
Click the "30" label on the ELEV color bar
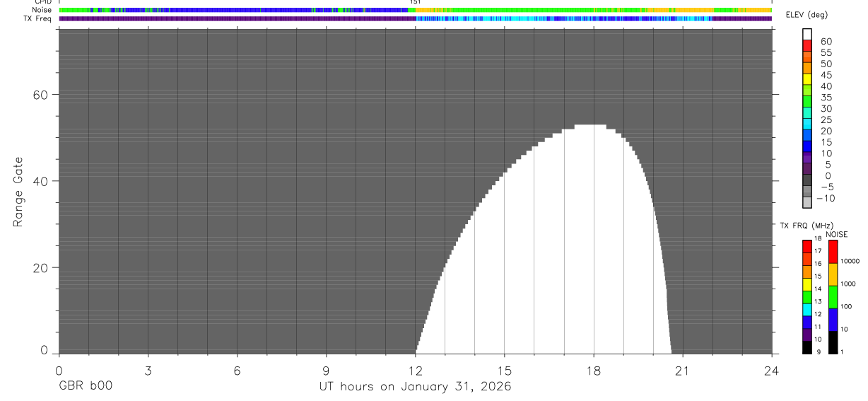pos(826,109)
